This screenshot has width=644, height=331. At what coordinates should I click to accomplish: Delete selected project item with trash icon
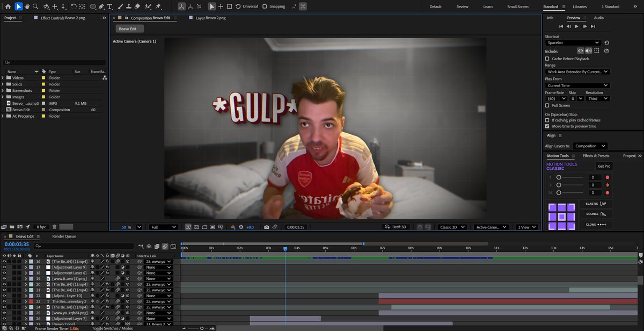pos(54,227)
